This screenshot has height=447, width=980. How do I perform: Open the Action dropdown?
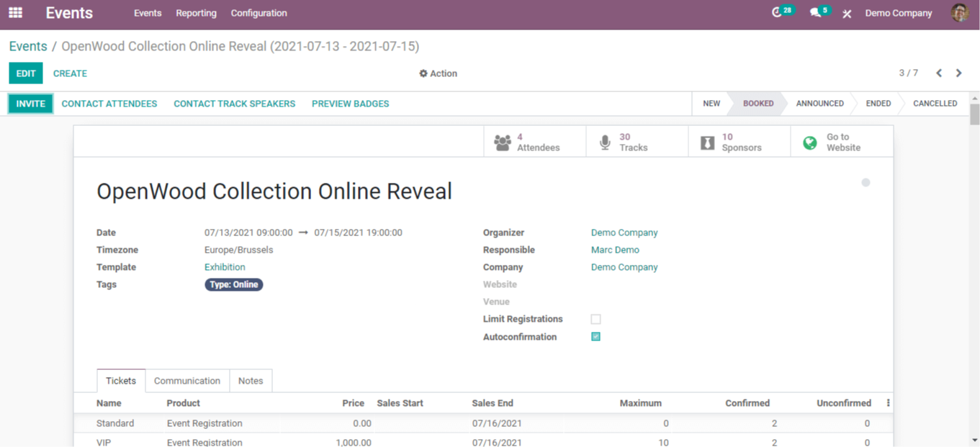point(439,73)
